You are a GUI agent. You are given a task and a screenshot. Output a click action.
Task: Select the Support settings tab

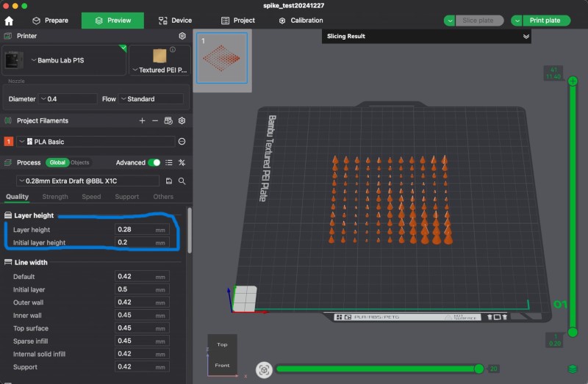click(126, 197)
